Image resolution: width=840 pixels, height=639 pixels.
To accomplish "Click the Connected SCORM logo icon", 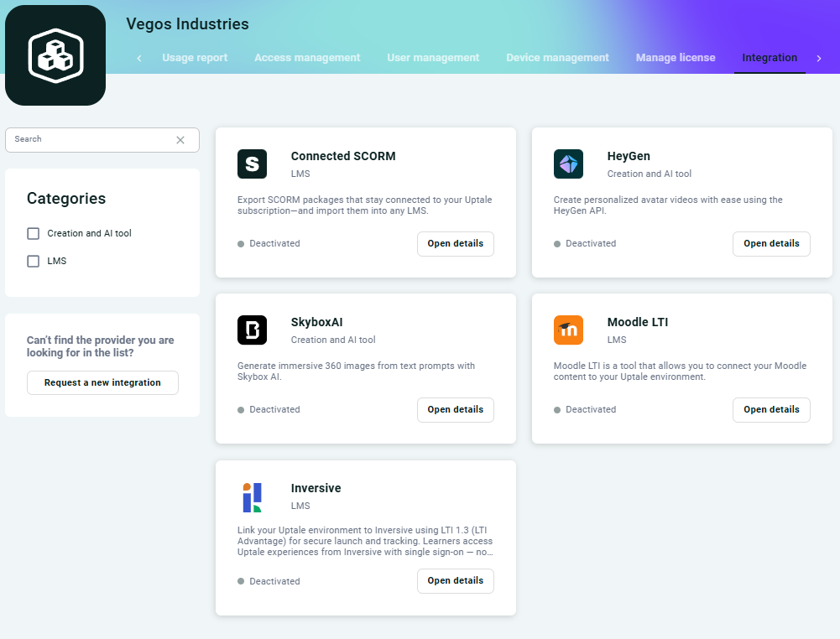I will [252, 164].
